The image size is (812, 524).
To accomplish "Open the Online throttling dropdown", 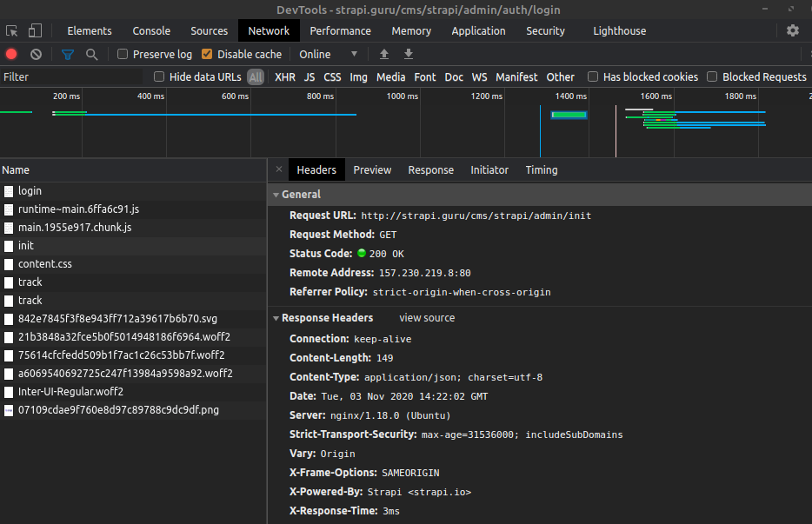I will point(323,54).
